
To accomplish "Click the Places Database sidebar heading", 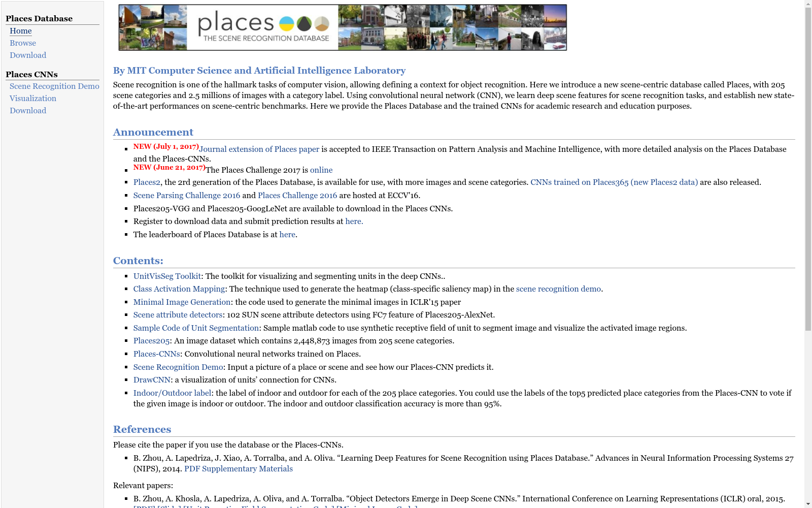I will pos(39,19).
